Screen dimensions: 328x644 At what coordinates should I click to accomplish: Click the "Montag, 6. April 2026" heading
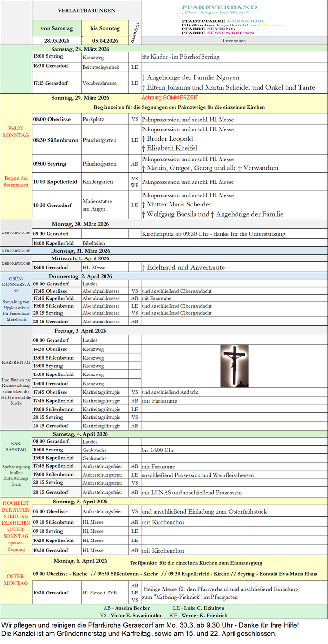(80, 561)
